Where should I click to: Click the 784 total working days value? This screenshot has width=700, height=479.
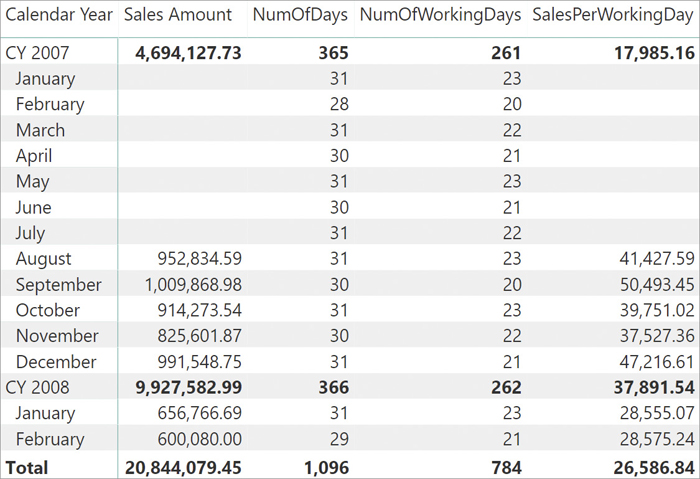pos(506,468)
